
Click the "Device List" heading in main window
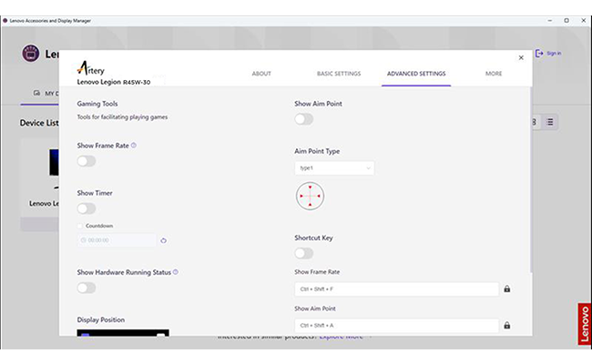click(x=39, y=123)
